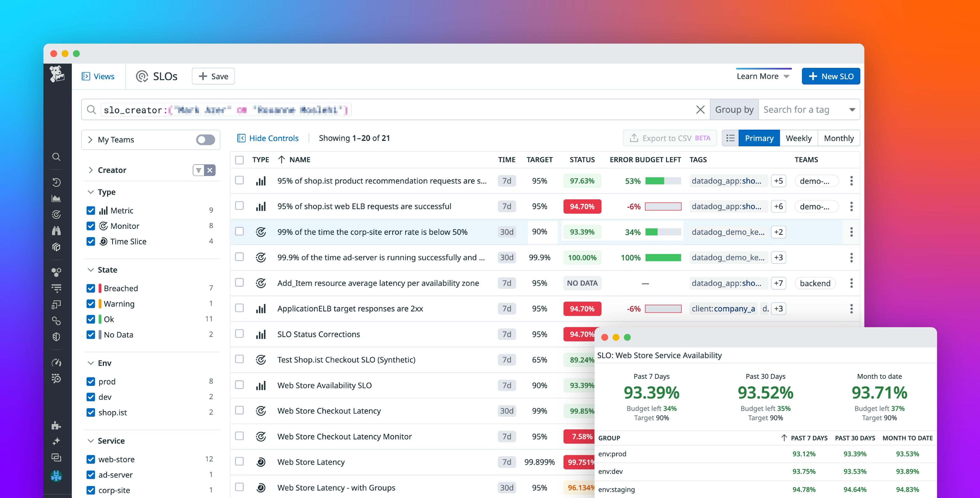Open Watchdog using the binoculars sidebar icon
This screenshot has width=980, height=498.
click(x=57, y=231)
